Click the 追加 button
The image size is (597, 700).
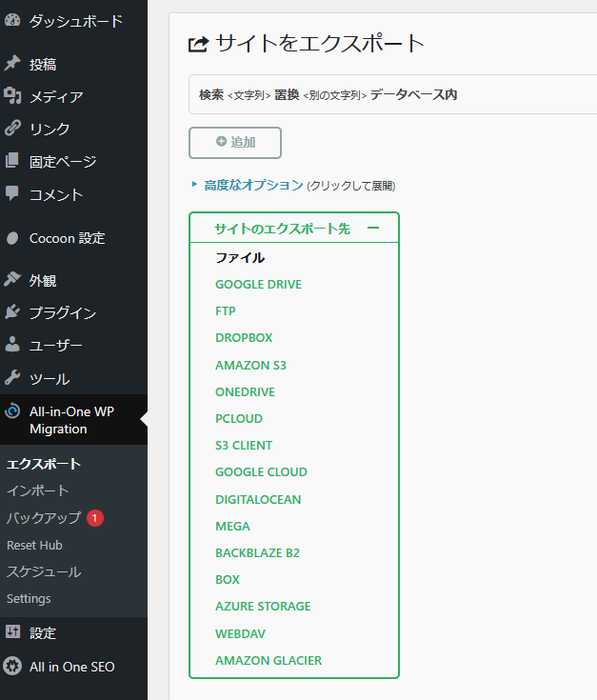coord(235,143)
